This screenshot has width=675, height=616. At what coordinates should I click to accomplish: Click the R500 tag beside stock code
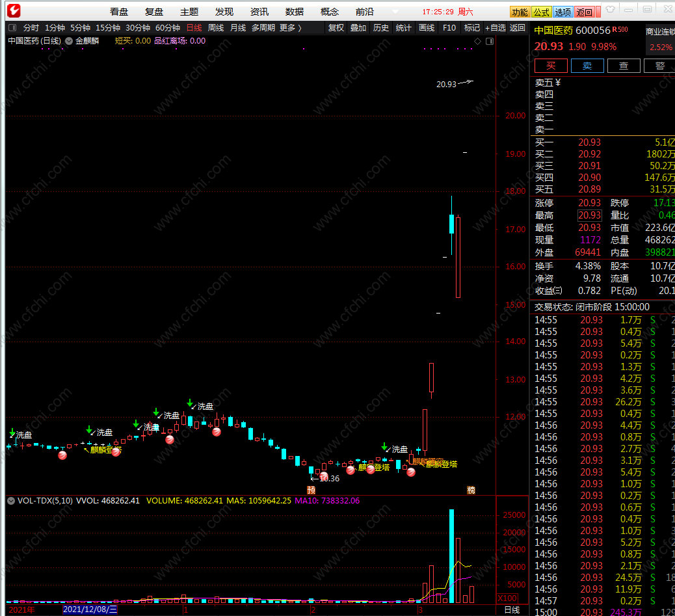[620, 29]
